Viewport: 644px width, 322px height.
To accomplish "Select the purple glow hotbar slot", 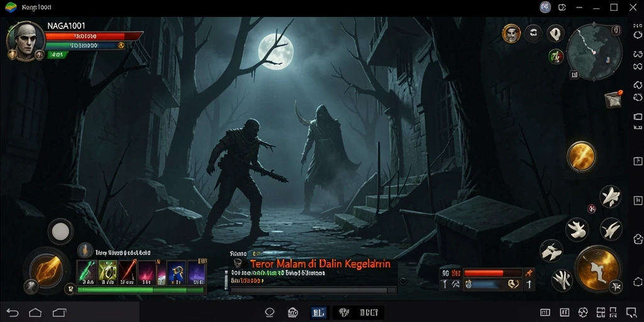I will (197, 272).
